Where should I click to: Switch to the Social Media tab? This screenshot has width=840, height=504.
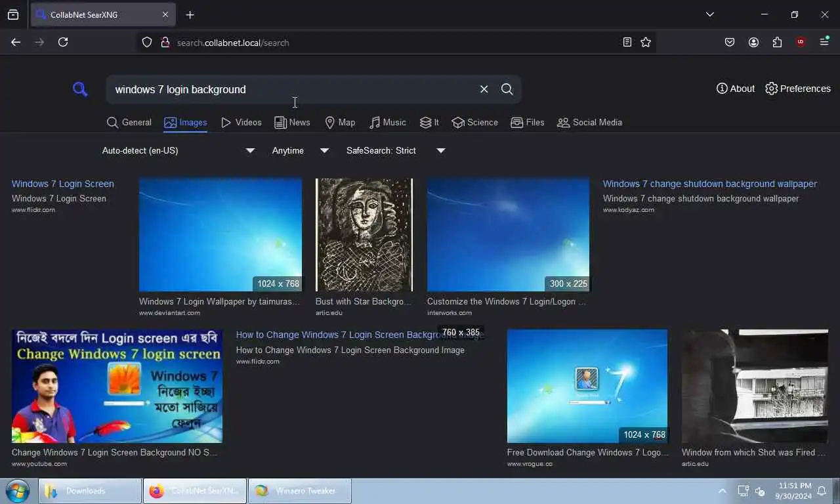[589, 122]
